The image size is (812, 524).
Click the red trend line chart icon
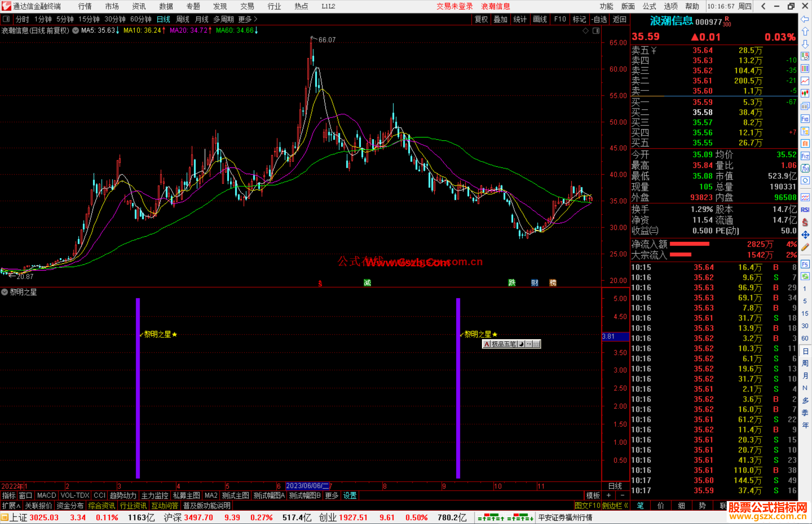805,81
